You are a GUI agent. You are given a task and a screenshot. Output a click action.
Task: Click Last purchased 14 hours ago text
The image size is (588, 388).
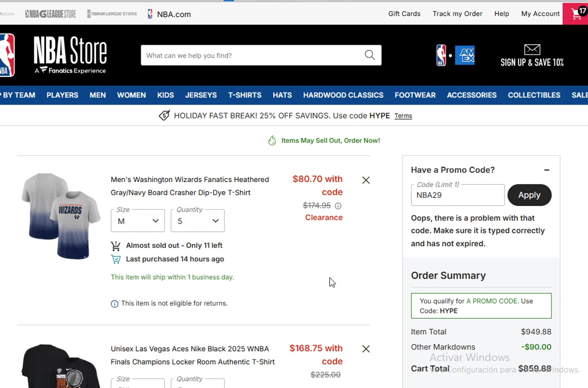(x=175, y=259)
